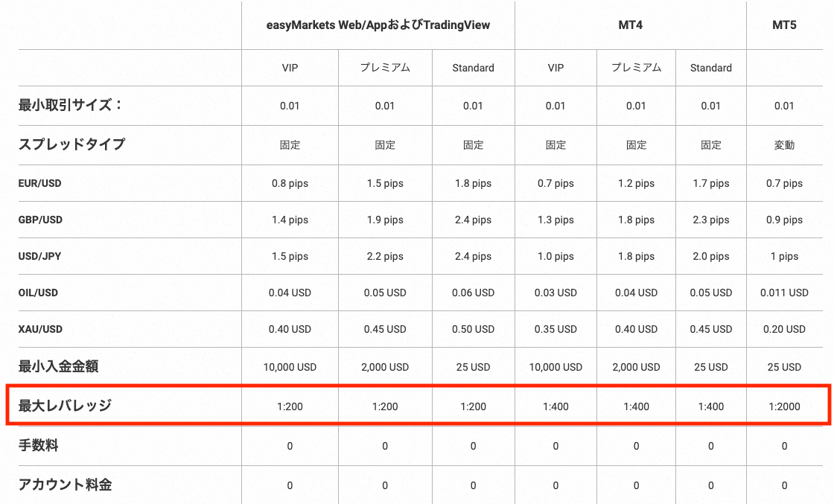Click the Standard subheader under easyMarkets Web/App

(x=473, y=68)
